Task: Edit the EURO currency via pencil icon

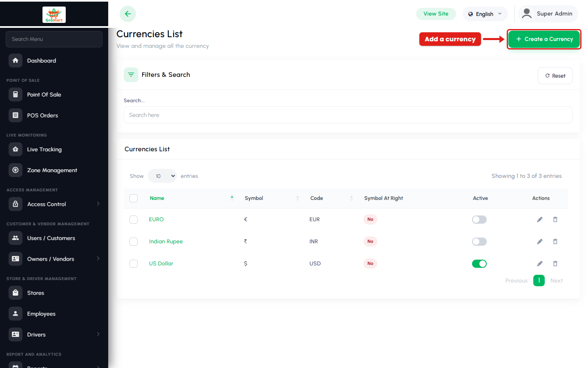Action: pos(540,220)
